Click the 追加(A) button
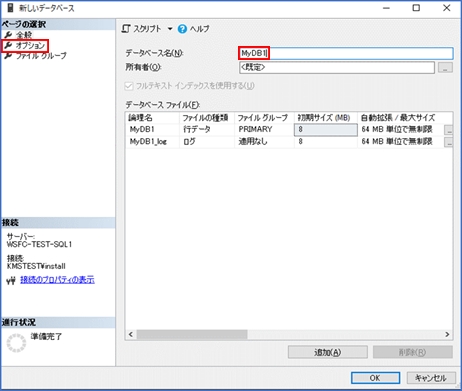462x391 pixels. (x=328, y=352)
